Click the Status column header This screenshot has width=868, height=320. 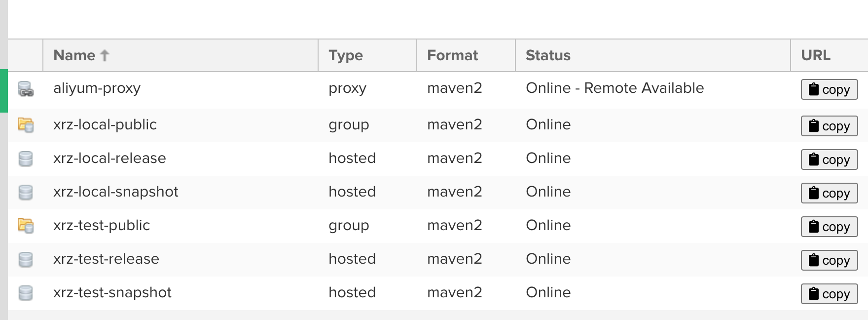pyautogui.click(x=548, y=55)
